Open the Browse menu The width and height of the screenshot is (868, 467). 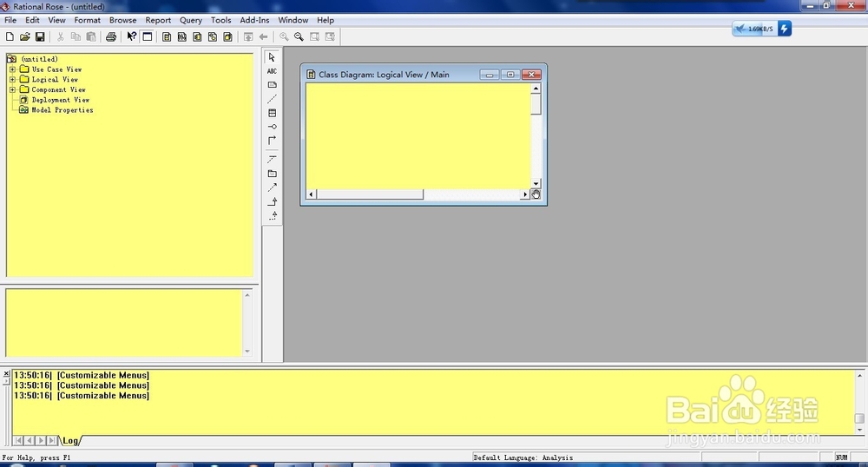click(x=123, y=20)
